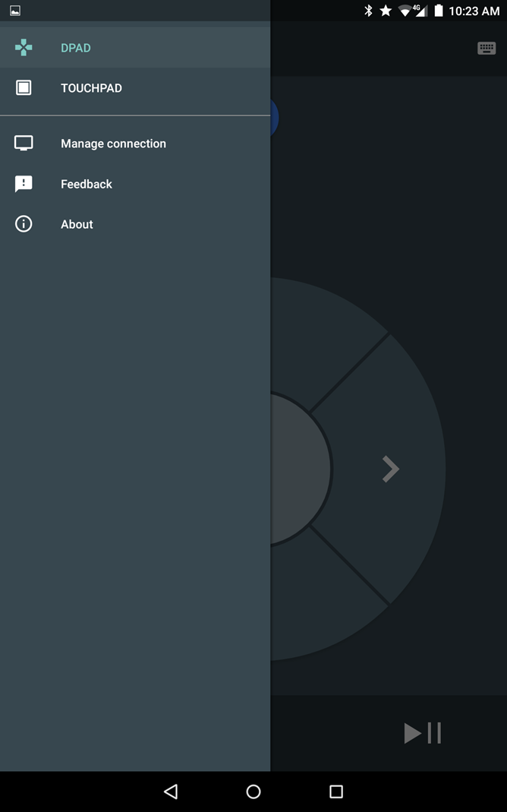Tap the D-pad center select button

pyautogui.click(x=301, y=469)
